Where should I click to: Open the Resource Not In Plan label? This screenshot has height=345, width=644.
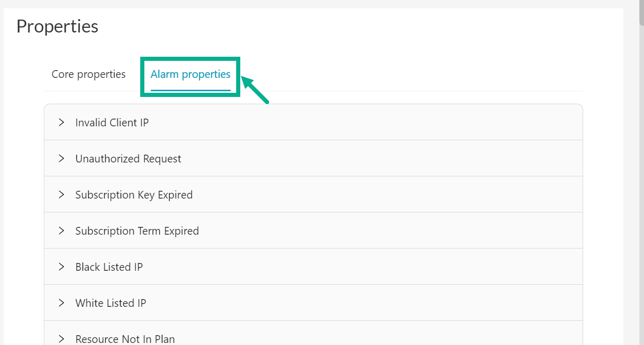125,339
